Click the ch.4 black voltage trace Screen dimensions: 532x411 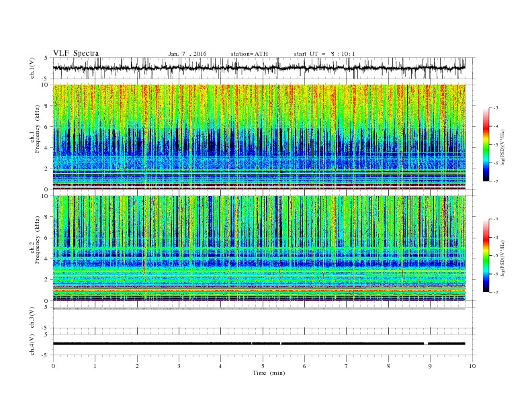click(x=259, y=344)
